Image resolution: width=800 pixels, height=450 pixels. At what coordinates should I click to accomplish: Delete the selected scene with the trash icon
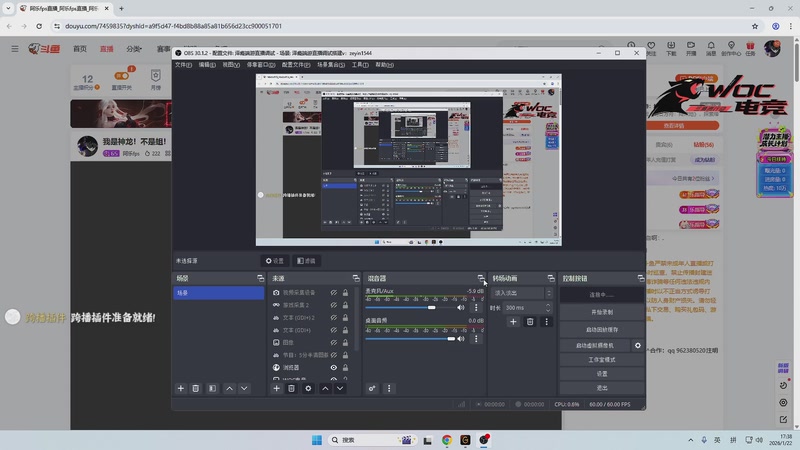point(196,388)
